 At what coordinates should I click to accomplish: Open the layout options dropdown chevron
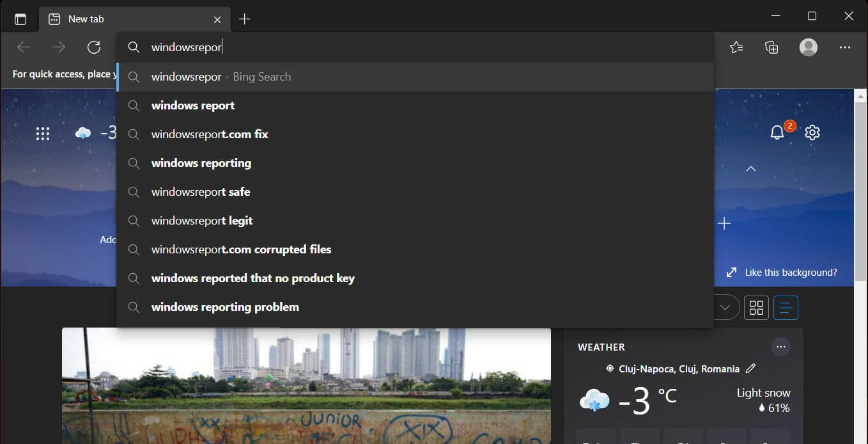[x=725, y=307]
